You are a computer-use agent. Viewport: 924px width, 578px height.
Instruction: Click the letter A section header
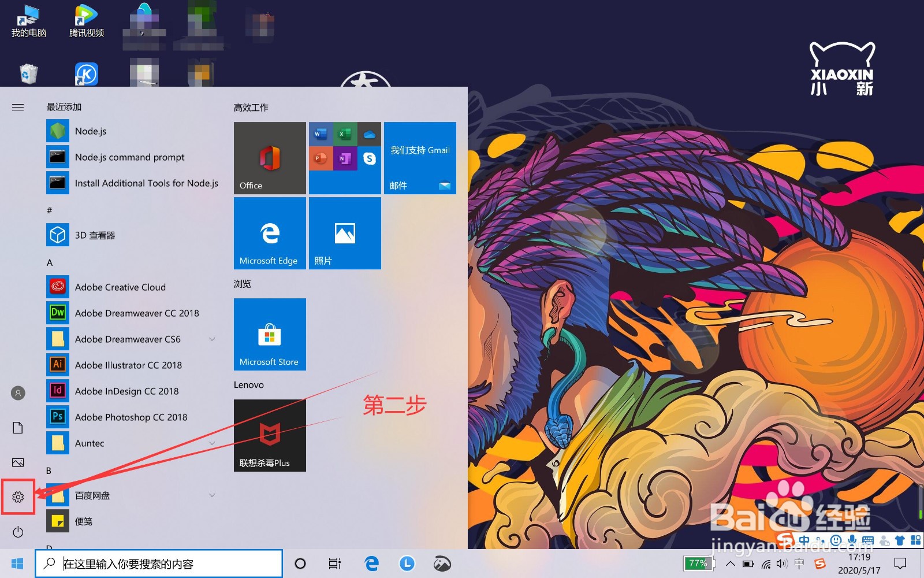pos(50,262)
